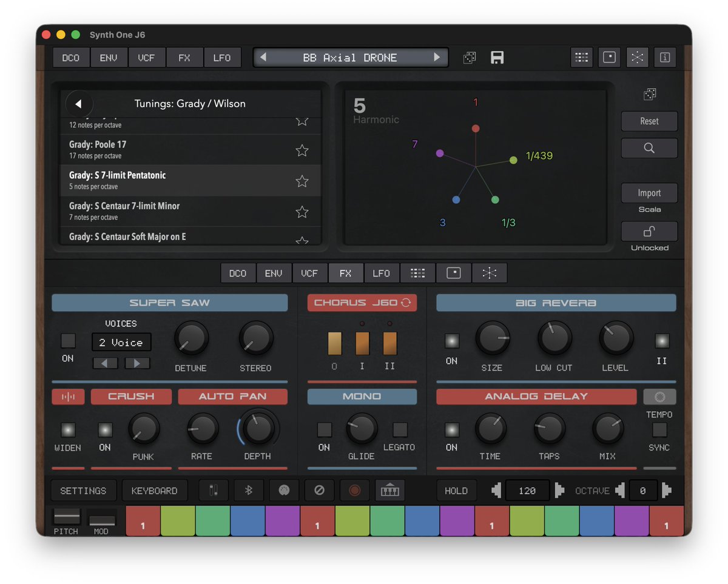Viewport: 728px width, 584px height.
Task: Open the BB Axial DRONE preset selector
Action: click(x=351, y=58)
